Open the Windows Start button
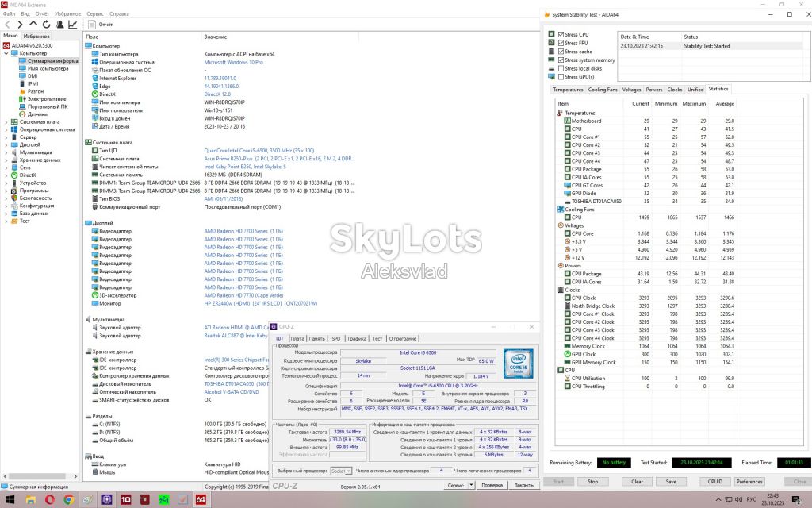This screenshot has width=812, height=508. point(10,500)
